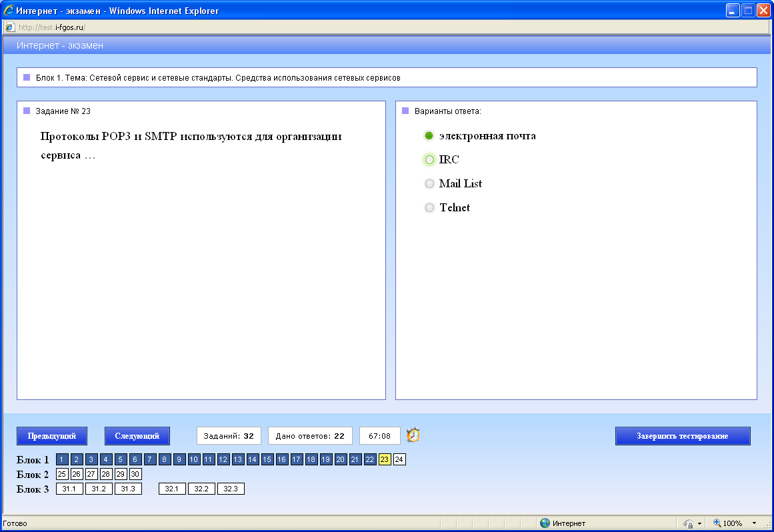The height and width of the screenshot is (532, 774).
Task: Go to next question with "Следующий"
Action: [137, 436]
